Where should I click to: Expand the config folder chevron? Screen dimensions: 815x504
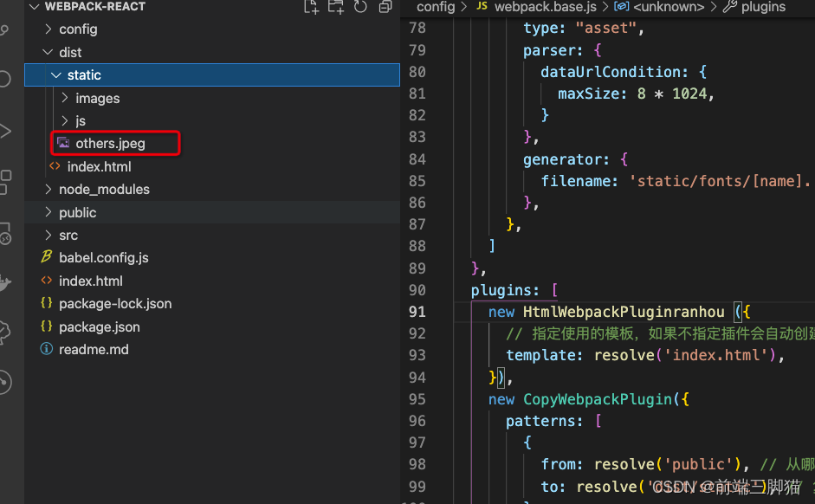click(x=49, y=29)
